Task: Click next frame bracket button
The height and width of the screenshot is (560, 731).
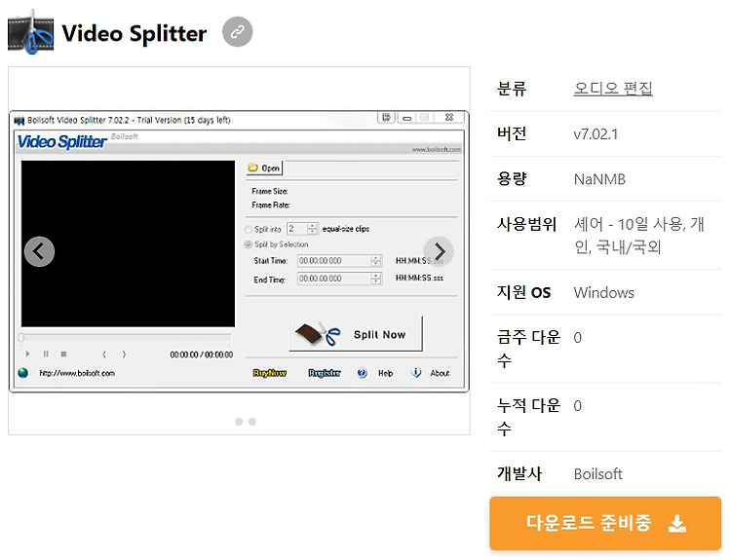Action: click(x=124, y=355)
